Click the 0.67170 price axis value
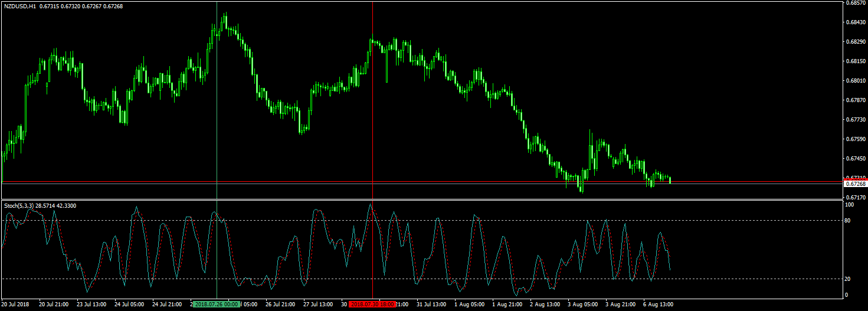This screenshot has width=868, height=311. (856, 197)
